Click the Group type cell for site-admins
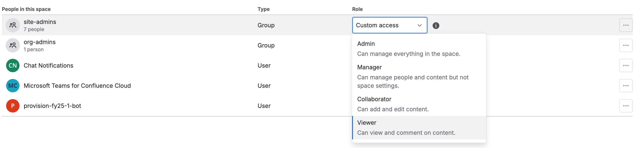644x148 pixels. [x=266, y=25]
